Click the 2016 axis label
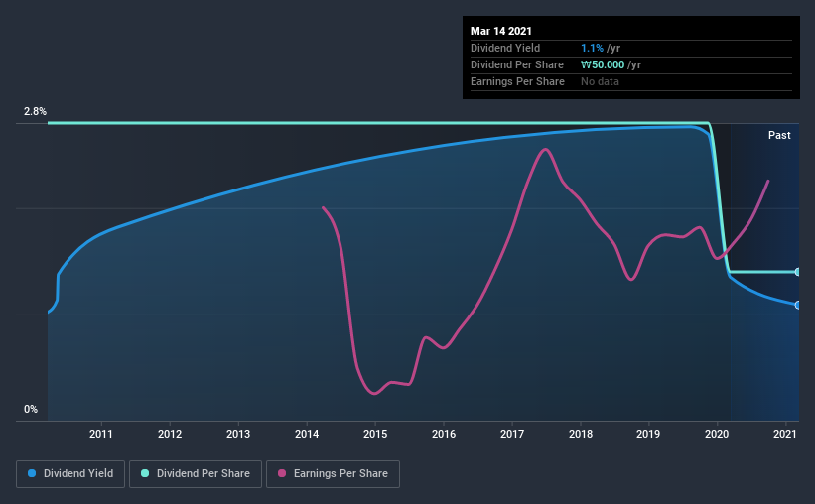The image size is (815, 504). click(444, 434)
